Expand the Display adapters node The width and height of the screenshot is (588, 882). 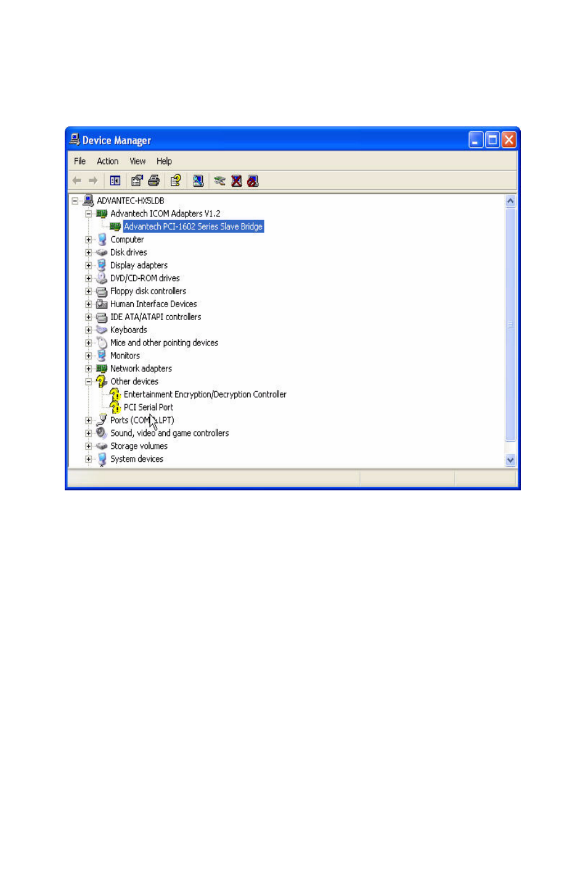tap(89, 266)
